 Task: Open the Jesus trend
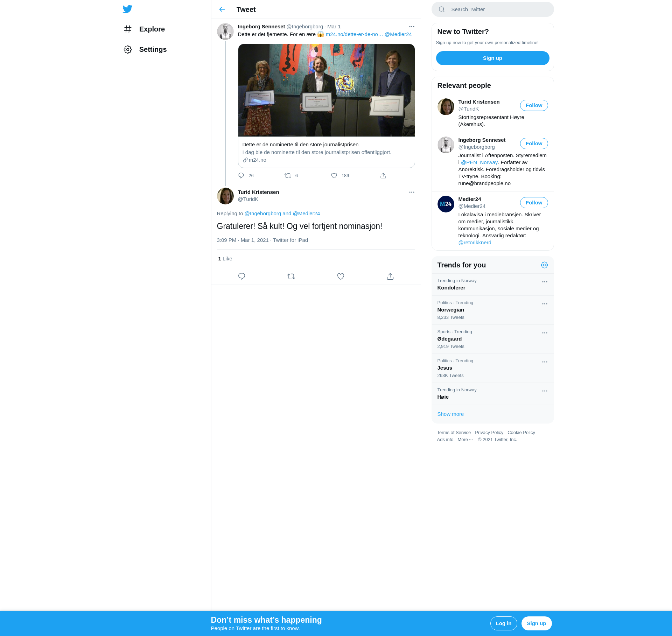pos(492,368)
